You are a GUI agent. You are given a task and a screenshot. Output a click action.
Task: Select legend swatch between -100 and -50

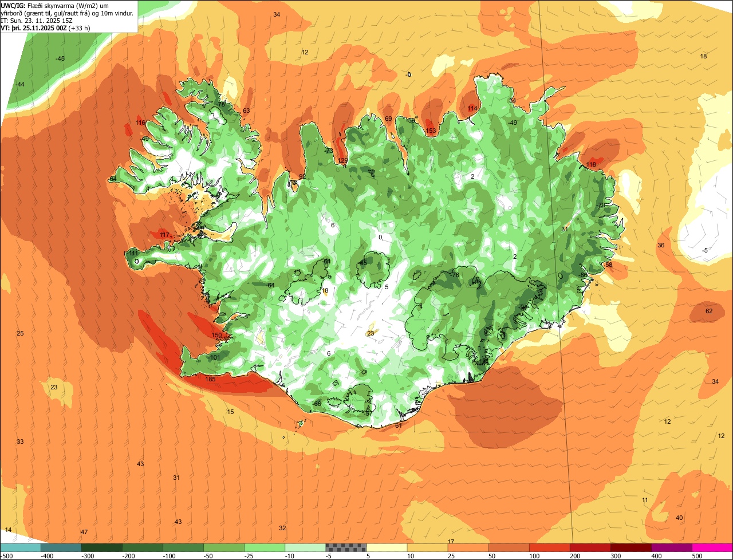[183, 547]
